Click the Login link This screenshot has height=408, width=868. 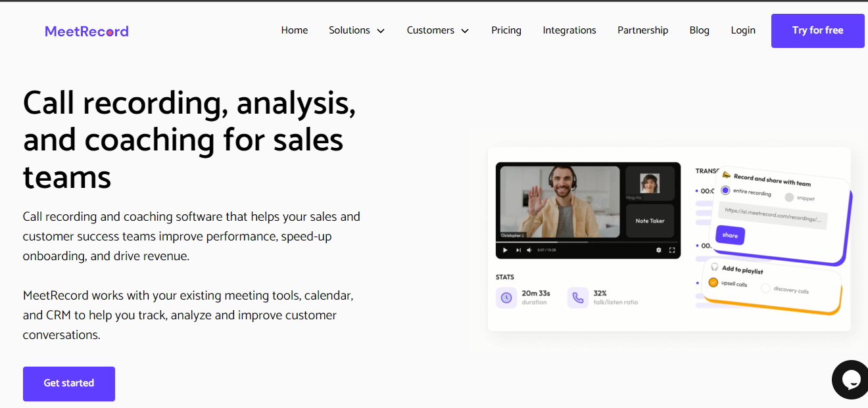(x=743, y=30)
